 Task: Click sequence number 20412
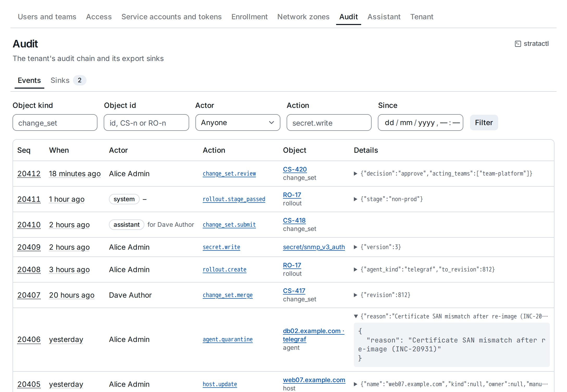pyautogui.click(x=29, y=174)
